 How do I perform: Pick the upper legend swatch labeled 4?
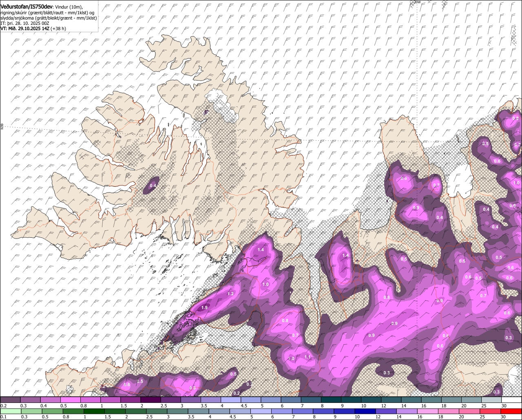pyautogui.click(x=231, y=400)
